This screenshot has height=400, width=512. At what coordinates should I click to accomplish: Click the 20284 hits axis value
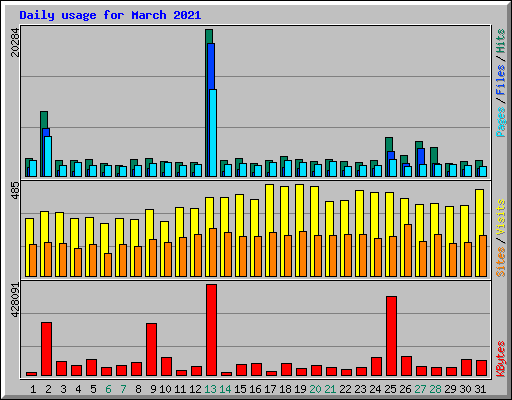tap(15, 43)
